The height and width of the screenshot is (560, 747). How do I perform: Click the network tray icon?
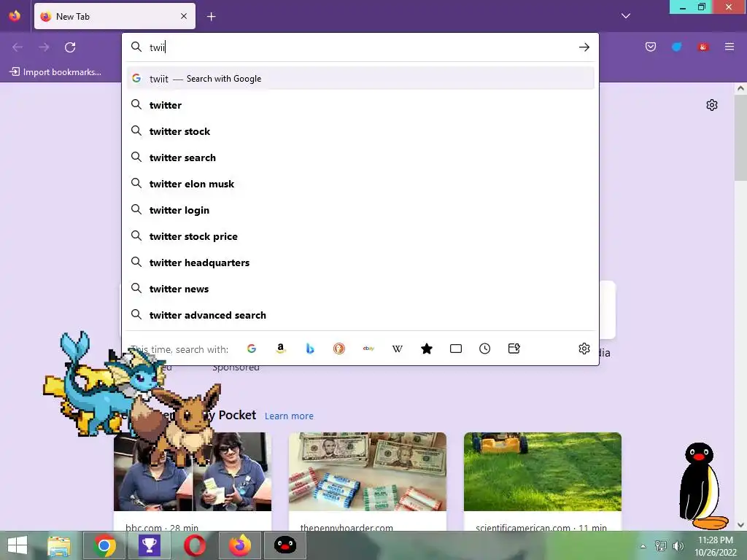point(661,546)
